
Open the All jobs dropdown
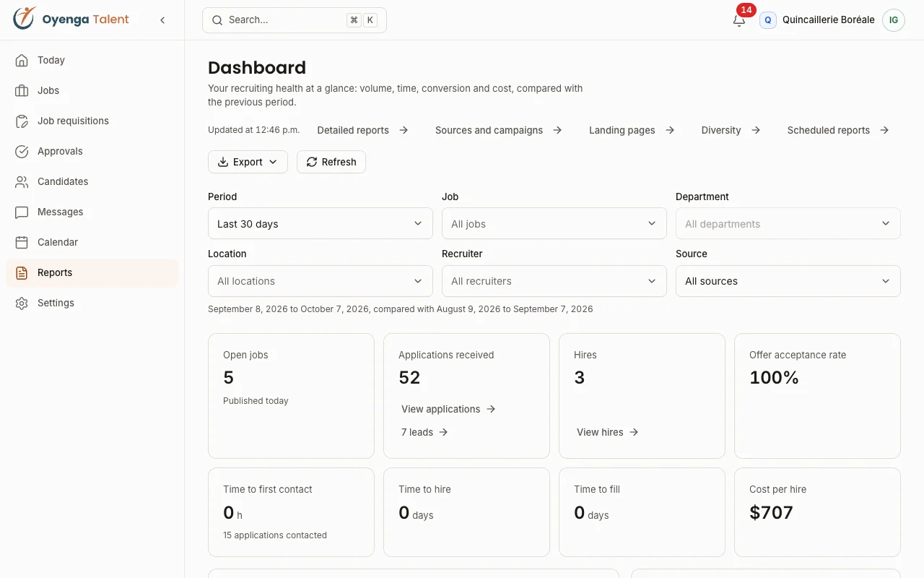[554, 223]
